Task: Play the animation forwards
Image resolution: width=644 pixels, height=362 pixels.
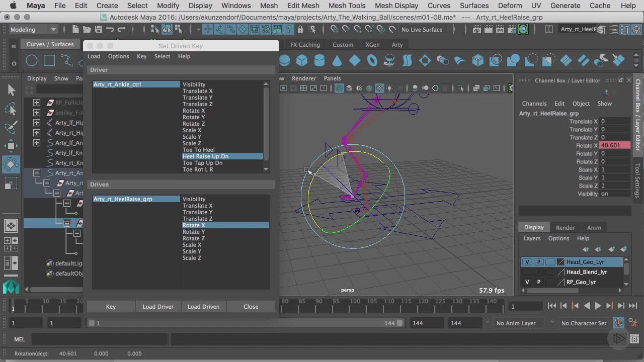Action: coord(598,306)
